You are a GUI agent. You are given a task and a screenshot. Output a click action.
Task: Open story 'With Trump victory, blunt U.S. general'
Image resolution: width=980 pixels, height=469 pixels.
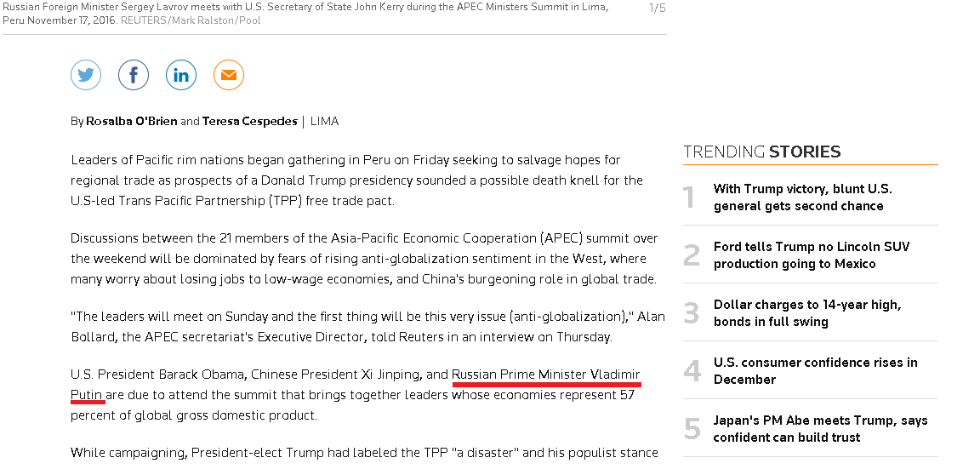click(x=802, y=197)
